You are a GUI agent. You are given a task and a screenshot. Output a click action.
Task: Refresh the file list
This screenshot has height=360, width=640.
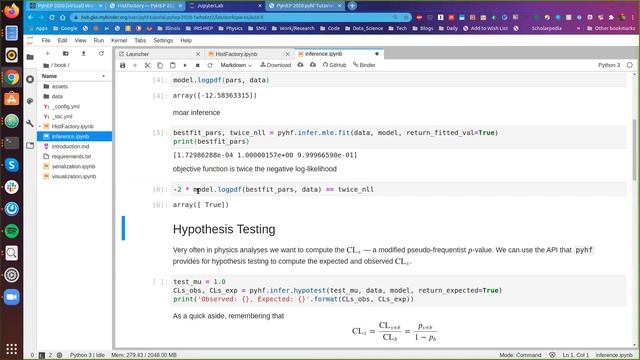(x=101, y=53)
